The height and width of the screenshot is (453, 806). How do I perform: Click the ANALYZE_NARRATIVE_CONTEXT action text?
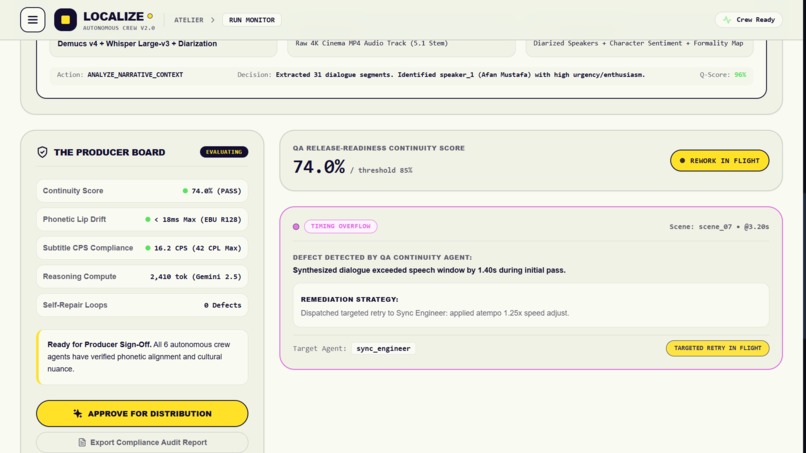coord(135,75)
